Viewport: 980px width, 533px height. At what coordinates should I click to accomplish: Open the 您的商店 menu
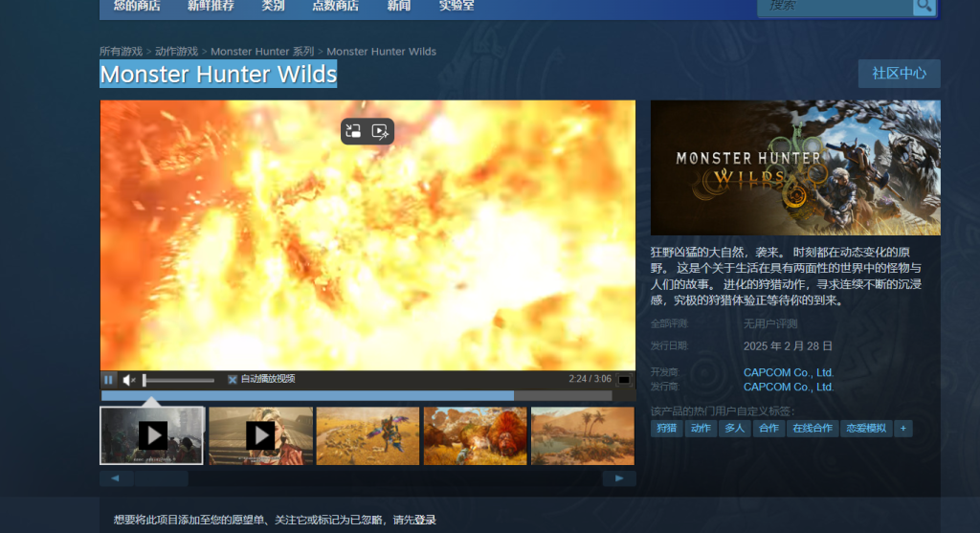[137, 7]
